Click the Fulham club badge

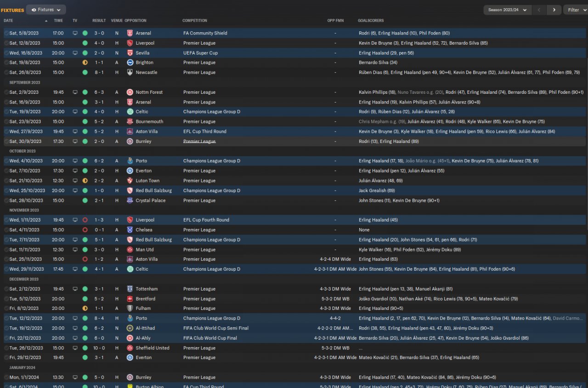coord(130,308)
